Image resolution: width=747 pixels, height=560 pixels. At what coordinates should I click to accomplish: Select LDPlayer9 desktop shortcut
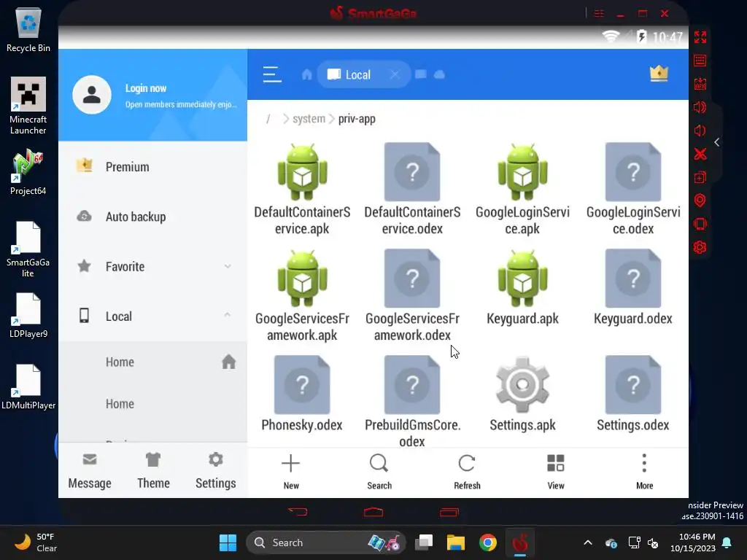[x=28, y=315]
